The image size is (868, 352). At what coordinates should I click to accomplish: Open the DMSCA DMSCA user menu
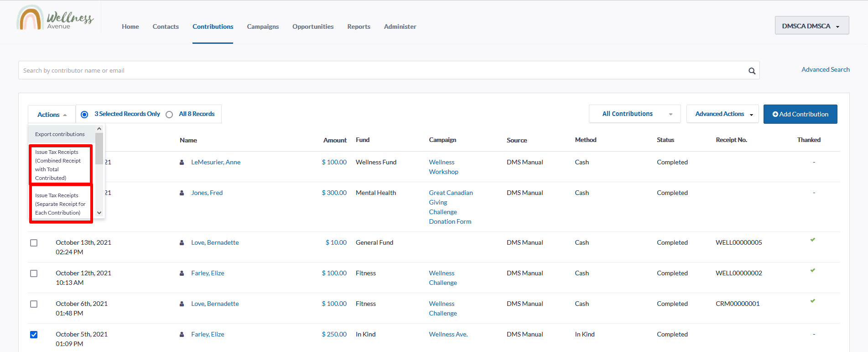click(x=811, y=26)
